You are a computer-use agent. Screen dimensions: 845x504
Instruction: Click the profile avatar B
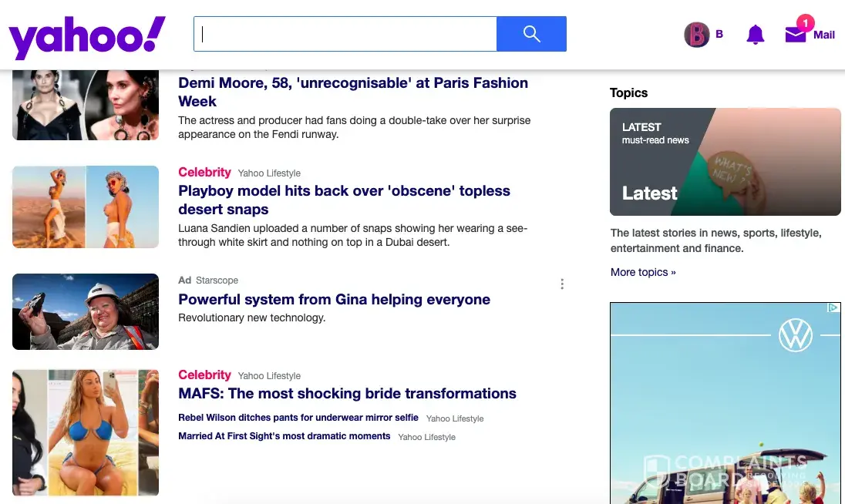coord(697,35)
